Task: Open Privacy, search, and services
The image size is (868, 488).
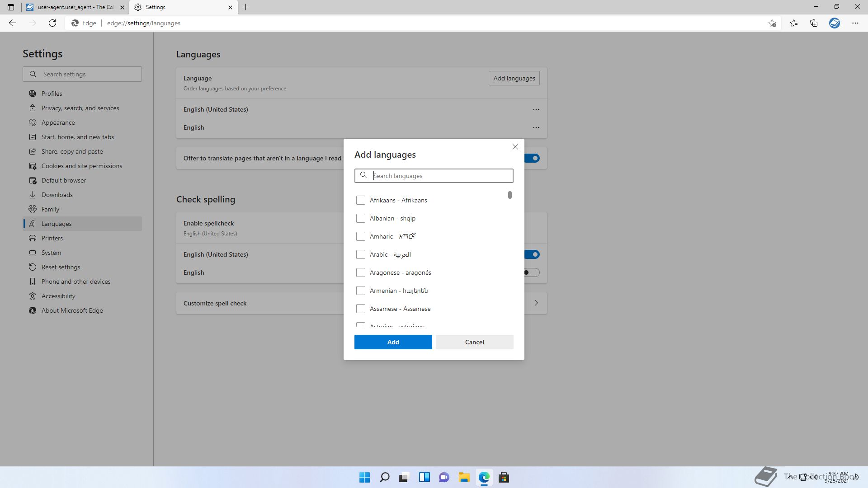Action: click(x=82, y=108)
